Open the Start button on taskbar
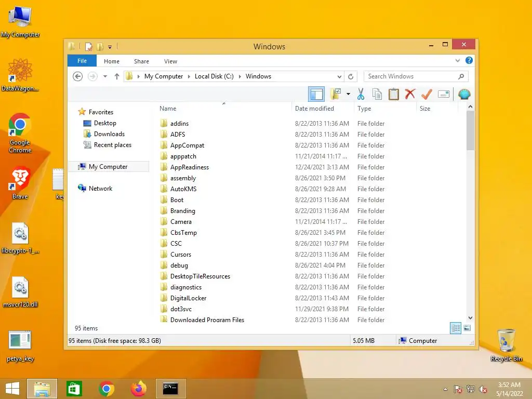The image size is (532, 399). 12,389
